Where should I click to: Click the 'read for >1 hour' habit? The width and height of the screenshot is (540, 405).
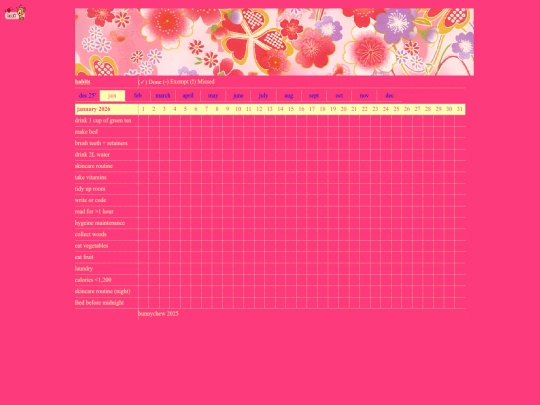click(x=94, y=211)
